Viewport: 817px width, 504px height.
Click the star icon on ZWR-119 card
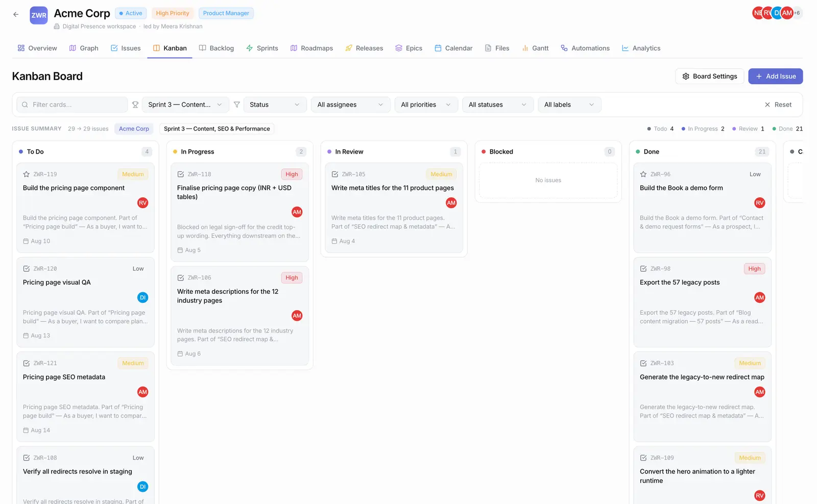tap(27, 174)
